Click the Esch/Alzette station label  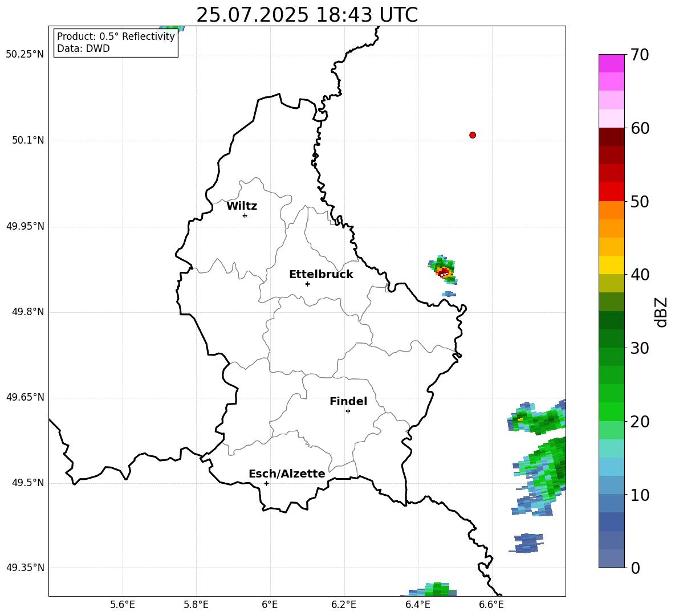click(287, 474)
